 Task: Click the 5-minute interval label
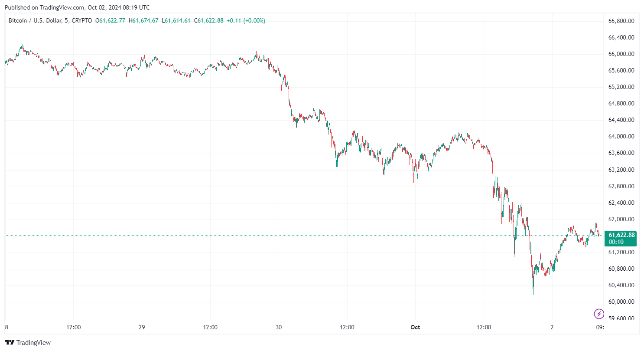(x=68, y=20)
